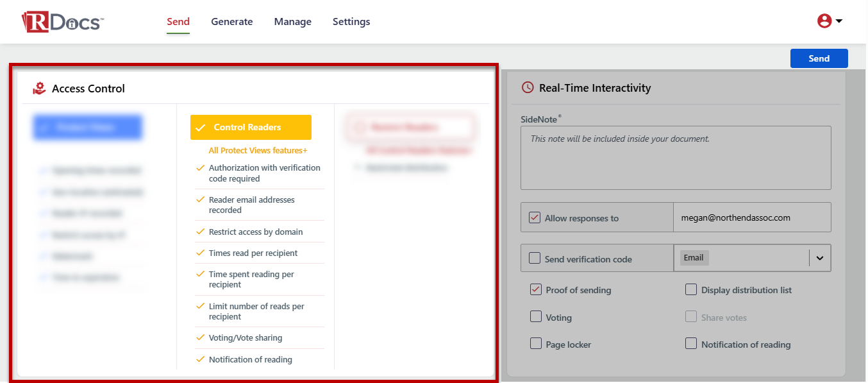The image size is (868, 383).
Task: Click the Email chip in verification dropdown
Action: click(x=694, y=258)
